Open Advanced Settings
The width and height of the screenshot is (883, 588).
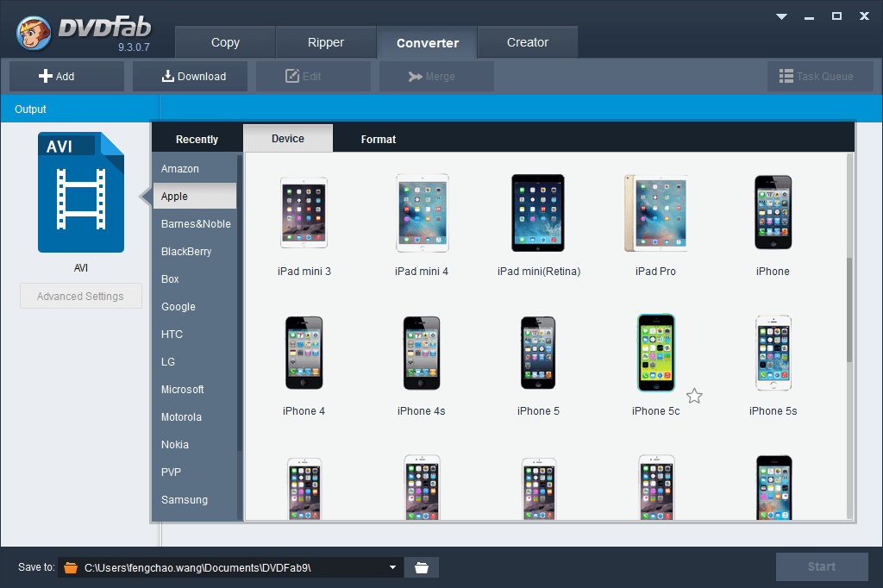click(80, 297)
